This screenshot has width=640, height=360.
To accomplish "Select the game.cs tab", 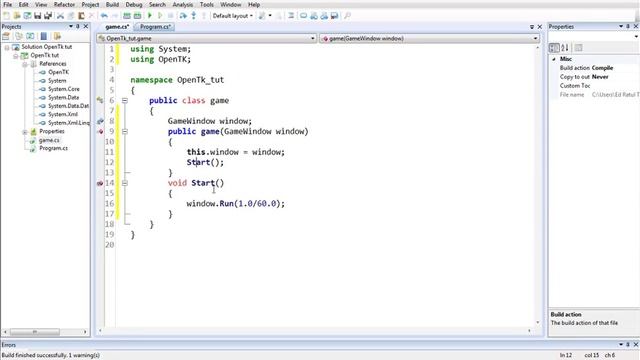I will click(x=117, y=27).
